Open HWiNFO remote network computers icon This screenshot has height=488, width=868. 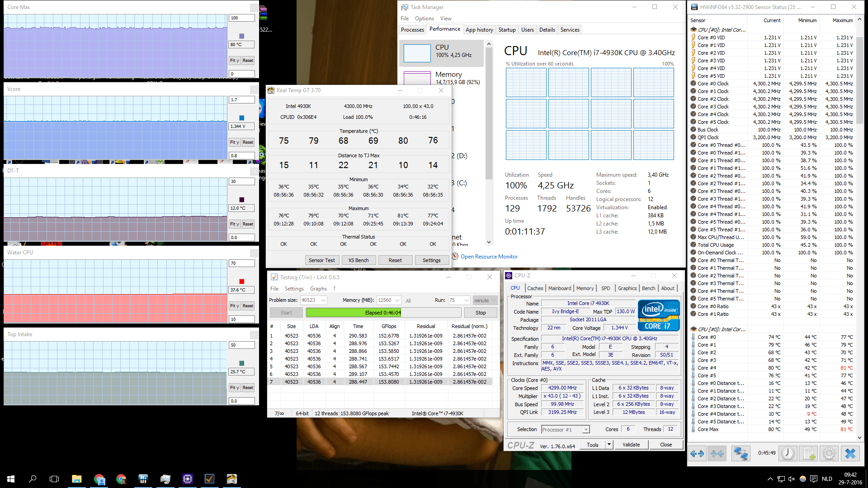coord(741,453)
